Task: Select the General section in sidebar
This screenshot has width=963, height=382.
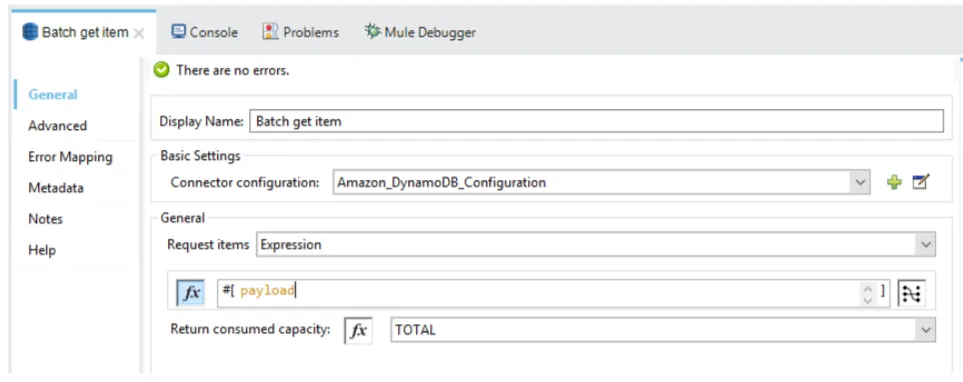Action: tap(53, 95)
